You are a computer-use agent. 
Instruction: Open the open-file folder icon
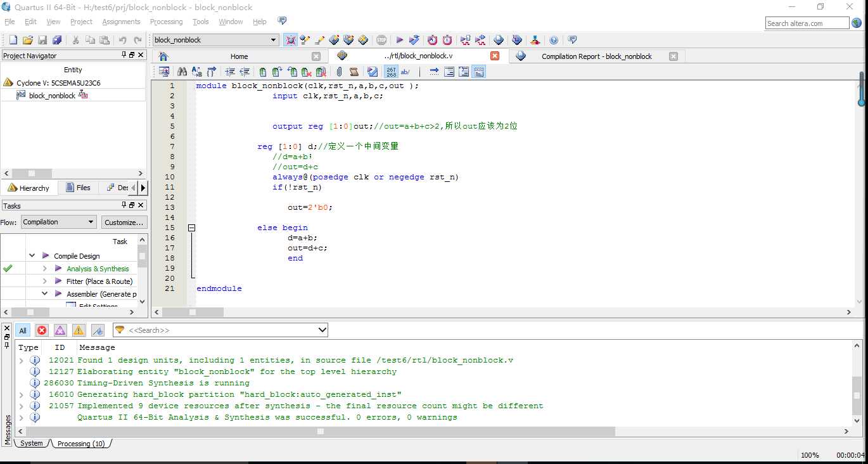point(27,40)
